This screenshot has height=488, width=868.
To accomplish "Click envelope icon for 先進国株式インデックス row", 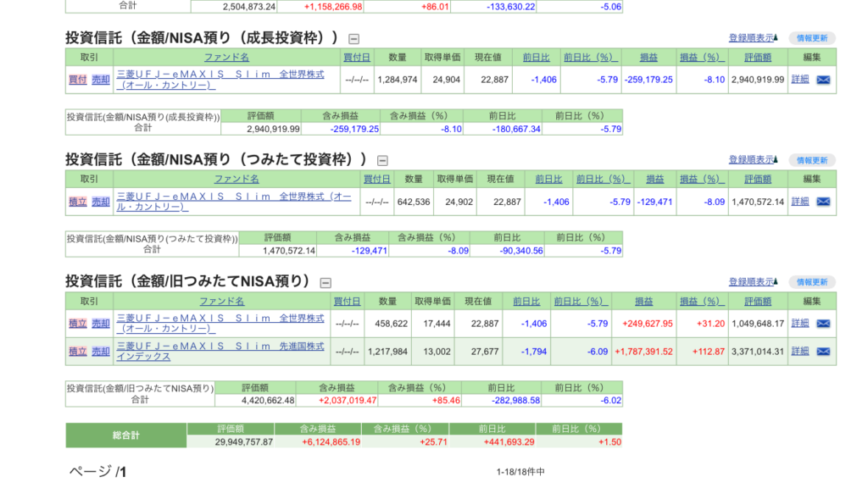I will (x=822, y=352).
